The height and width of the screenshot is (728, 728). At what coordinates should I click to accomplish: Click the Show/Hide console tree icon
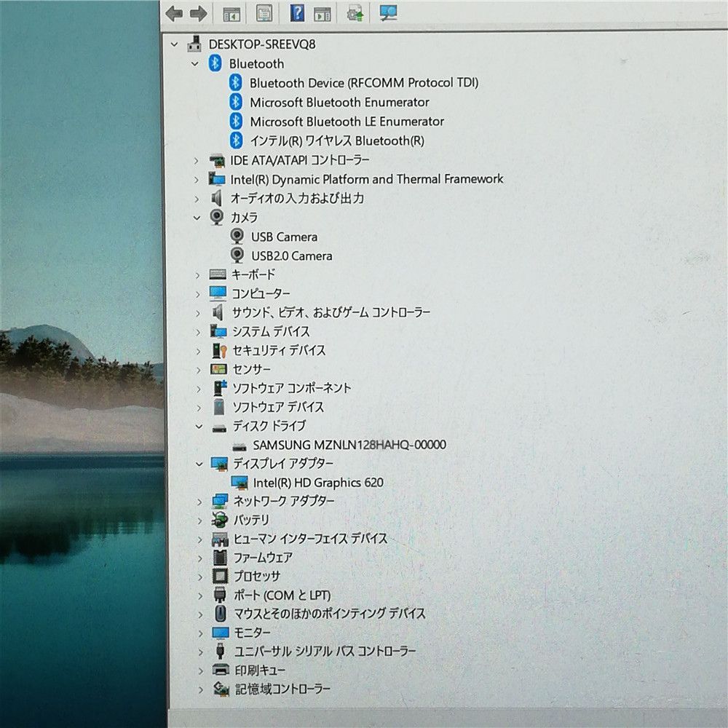(x=232, y=13)
